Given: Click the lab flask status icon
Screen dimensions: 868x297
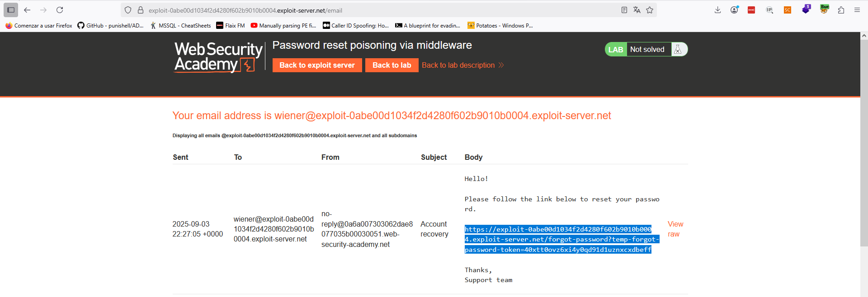Looking at the screenshot, I should click(678, 50).
